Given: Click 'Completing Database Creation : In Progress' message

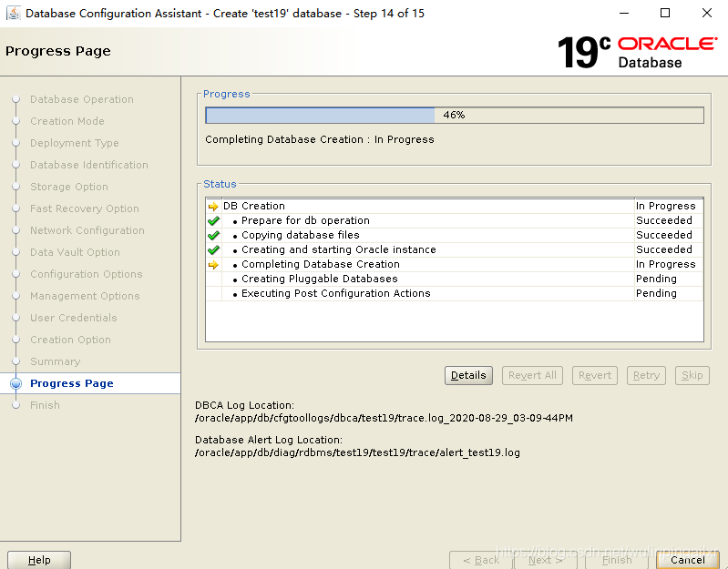Looking at the screenshot, I should click(x=320, y=139).
